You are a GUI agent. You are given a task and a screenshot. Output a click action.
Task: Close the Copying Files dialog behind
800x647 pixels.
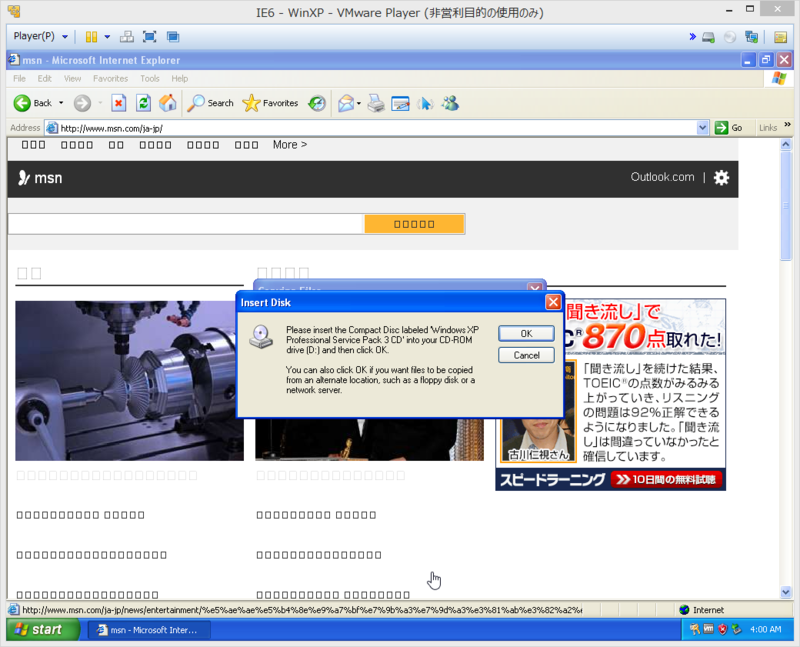pos(535,288)
